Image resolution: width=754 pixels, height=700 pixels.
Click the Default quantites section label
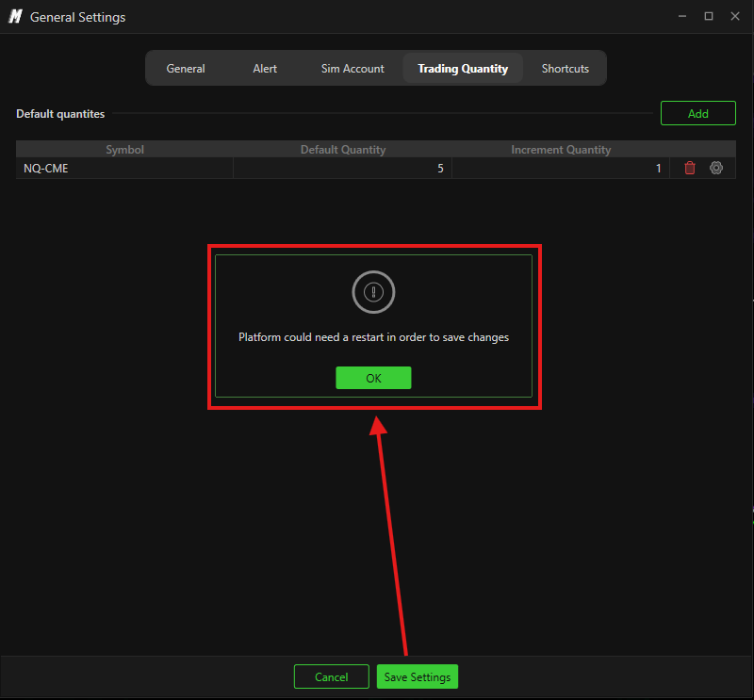60,114
